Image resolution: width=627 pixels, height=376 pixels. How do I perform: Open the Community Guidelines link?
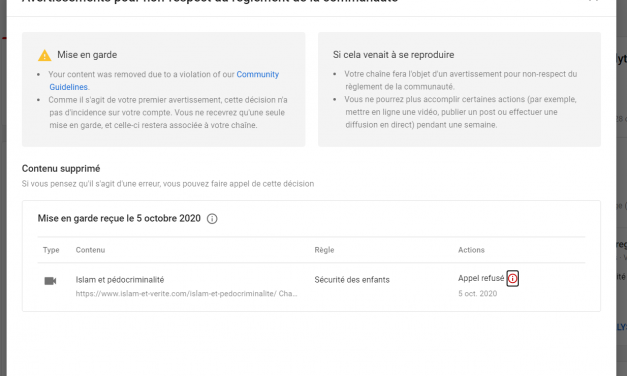(164, 80)
